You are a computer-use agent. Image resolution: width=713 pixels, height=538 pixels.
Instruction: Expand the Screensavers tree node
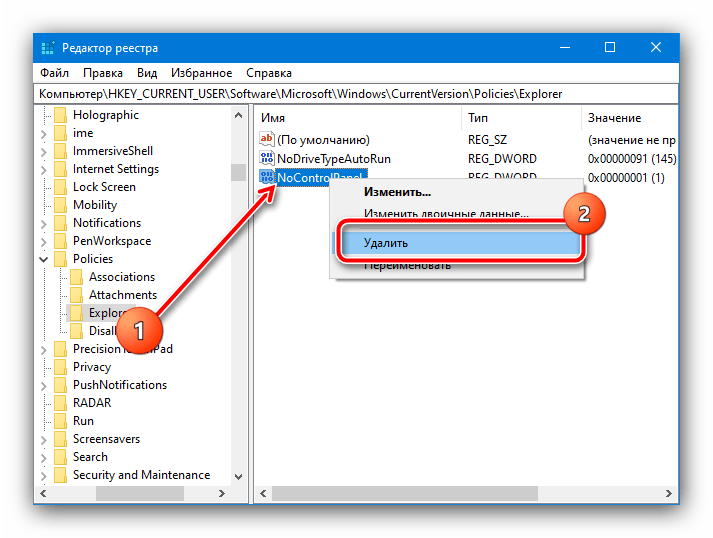pos(44,439)
